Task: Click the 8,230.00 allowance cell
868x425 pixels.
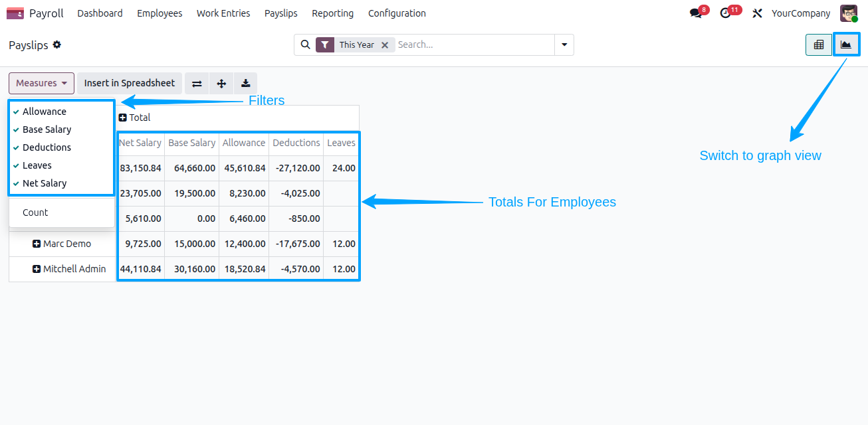Action: pyautogui.click(x=244, y=193)
